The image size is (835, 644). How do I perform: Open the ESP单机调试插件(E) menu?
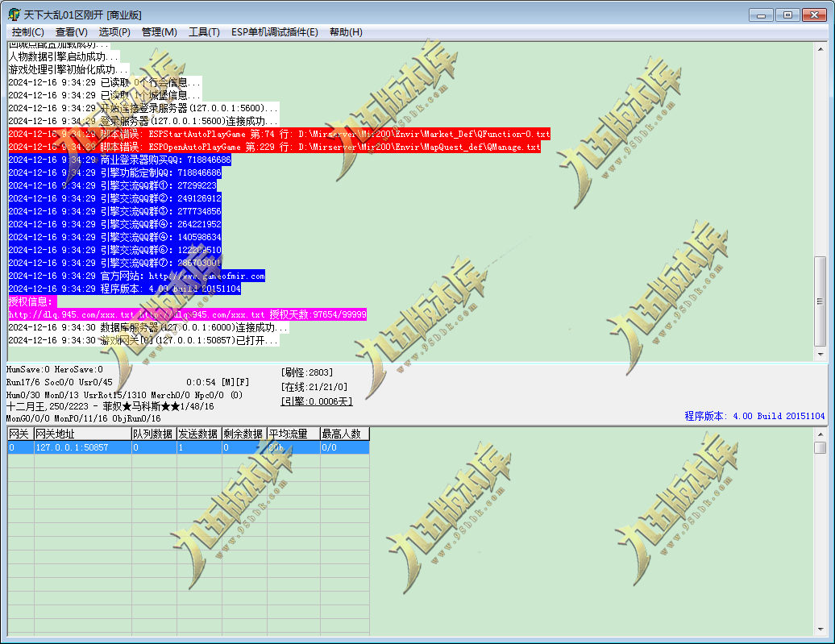click(274, 32)
